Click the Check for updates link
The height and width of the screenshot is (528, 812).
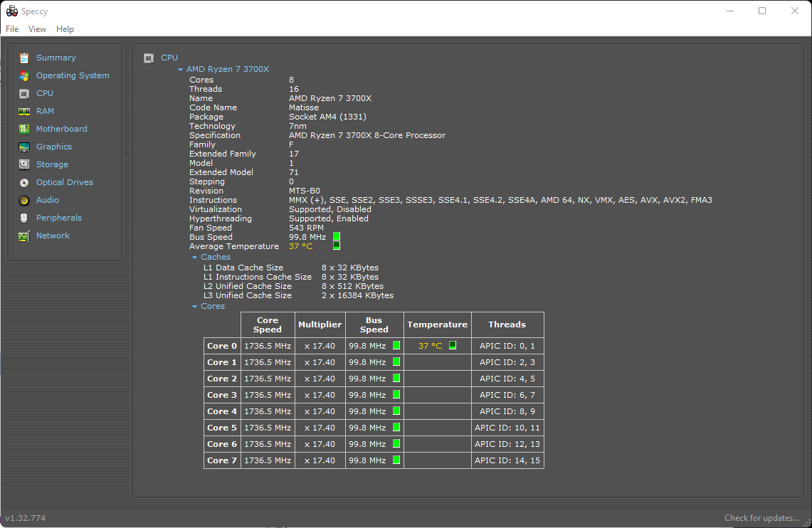pyautogui.click(x=763, y=517)
